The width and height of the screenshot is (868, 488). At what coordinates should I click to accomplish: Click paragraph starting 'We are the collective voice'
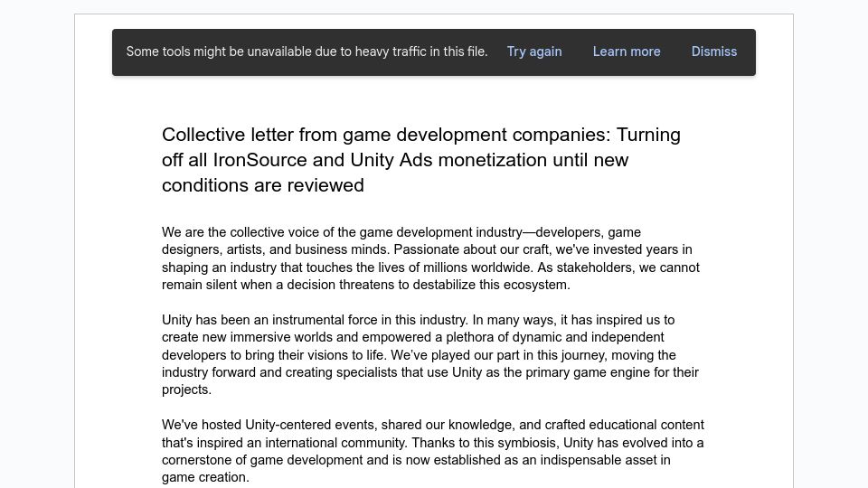[430, 258]
